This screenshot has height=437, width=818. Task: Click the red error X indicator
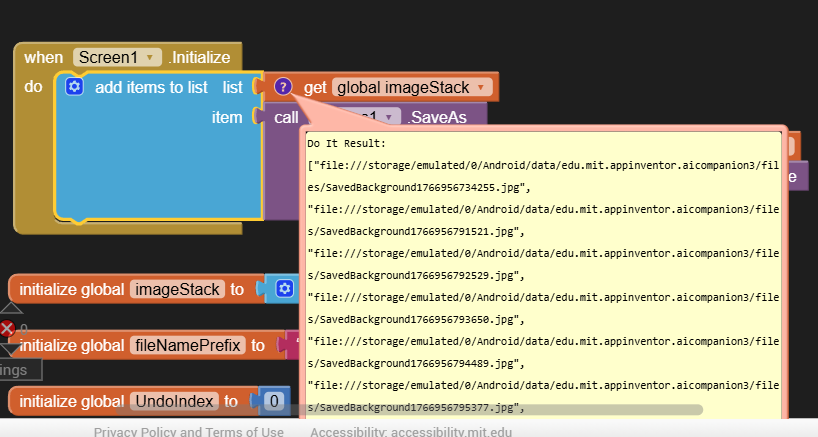pos(8,329)
